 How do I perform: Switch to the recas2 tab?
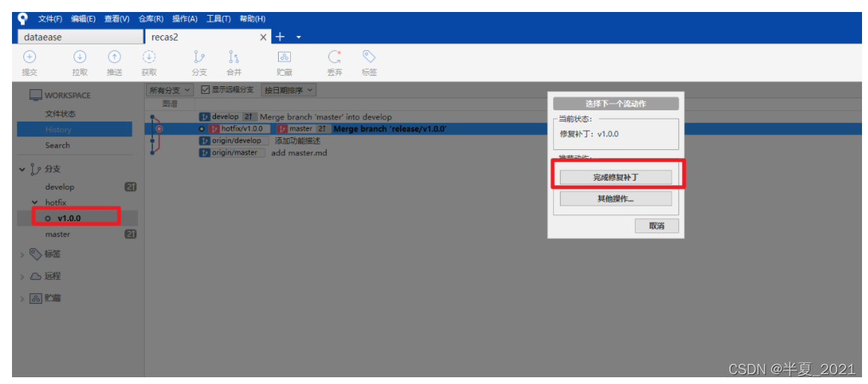208,37
